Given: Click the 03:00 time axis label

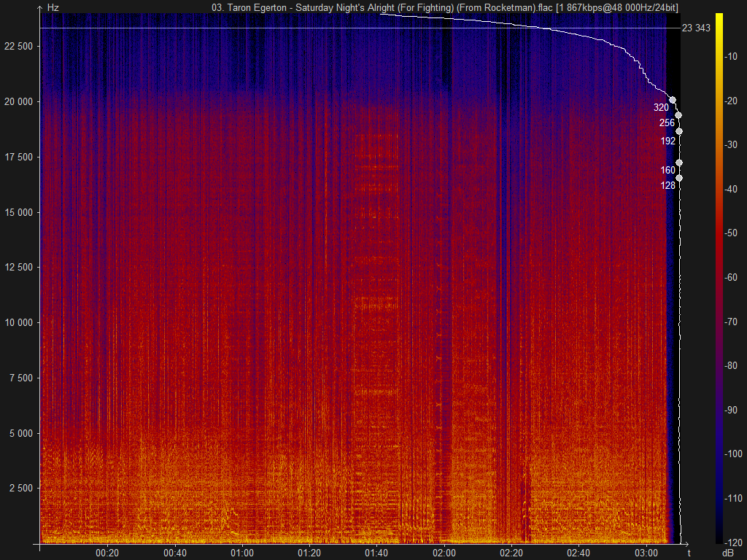Looking at the screenshot, I should pyautogui.click(x=646, y=553).
